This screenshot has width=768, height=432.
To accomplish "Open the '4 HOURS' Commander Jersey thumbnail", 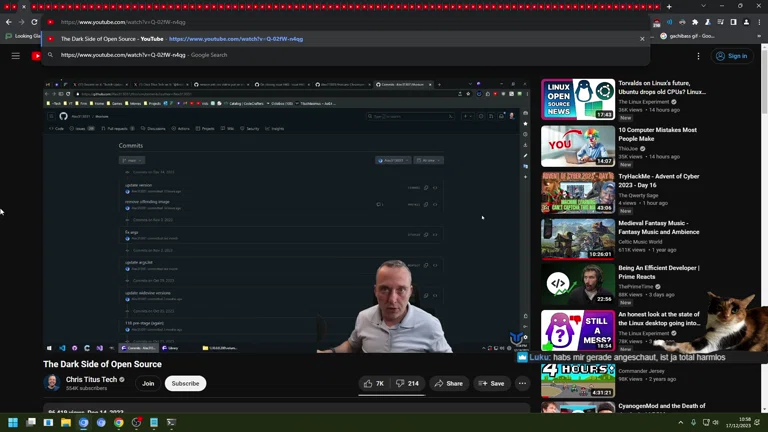I will coord(578,380).
